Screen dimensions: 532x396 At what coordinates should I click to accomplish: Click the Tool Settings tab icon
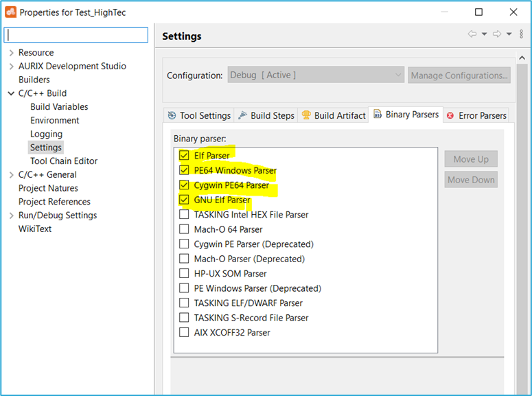[x=172, y=116]
